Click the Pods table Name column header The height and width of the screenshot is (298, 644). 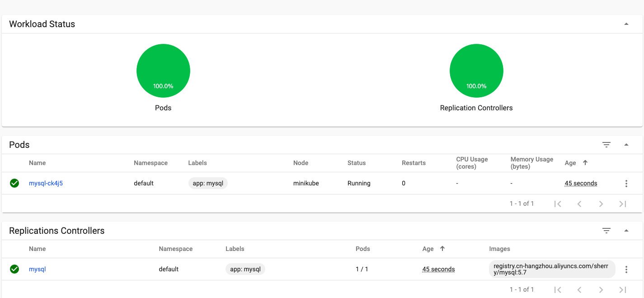point(37,163)
